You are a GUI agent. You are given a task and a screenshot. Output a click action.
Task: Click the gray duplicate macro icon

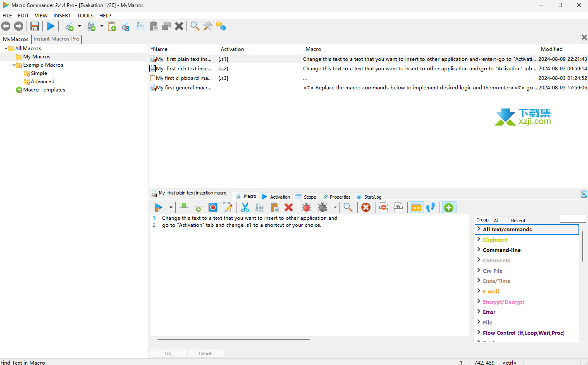pos(166,26)
